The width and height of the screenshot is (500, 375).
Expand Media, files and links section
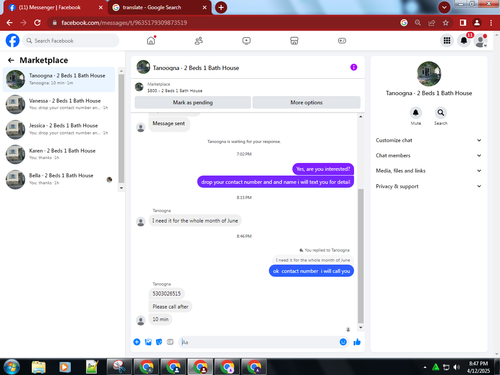coord(428,171)
